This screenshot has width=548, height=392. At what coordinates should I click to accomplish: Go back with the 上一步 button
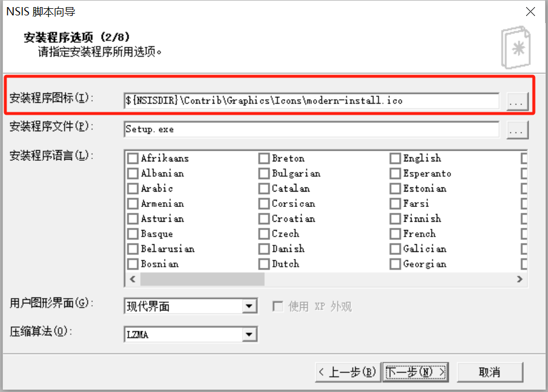click(348, 372)
